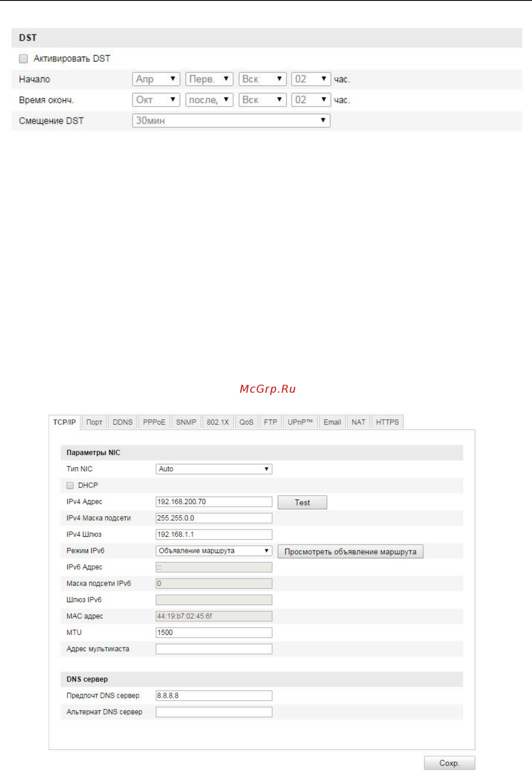This screenshot has width=532, height=777.
Task: Open the Время оконч. week dropdown после,
Action: click(209, 100)
